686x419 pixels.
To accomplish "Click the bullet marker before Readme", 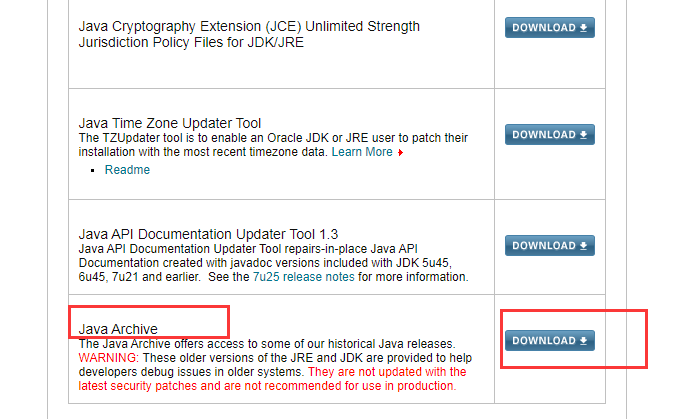I will click(x=107, y=171).
